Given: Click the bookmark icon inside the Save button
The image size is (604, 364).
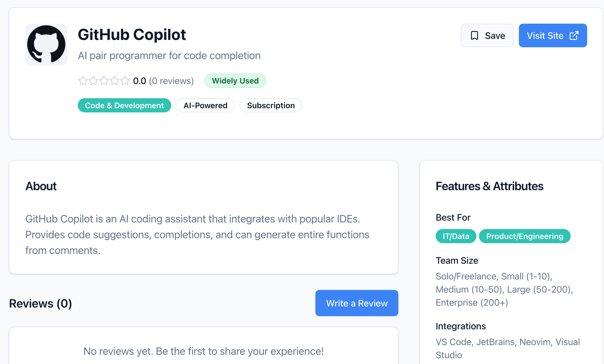Looking at the screenshot, I should (x=475, y=36).
